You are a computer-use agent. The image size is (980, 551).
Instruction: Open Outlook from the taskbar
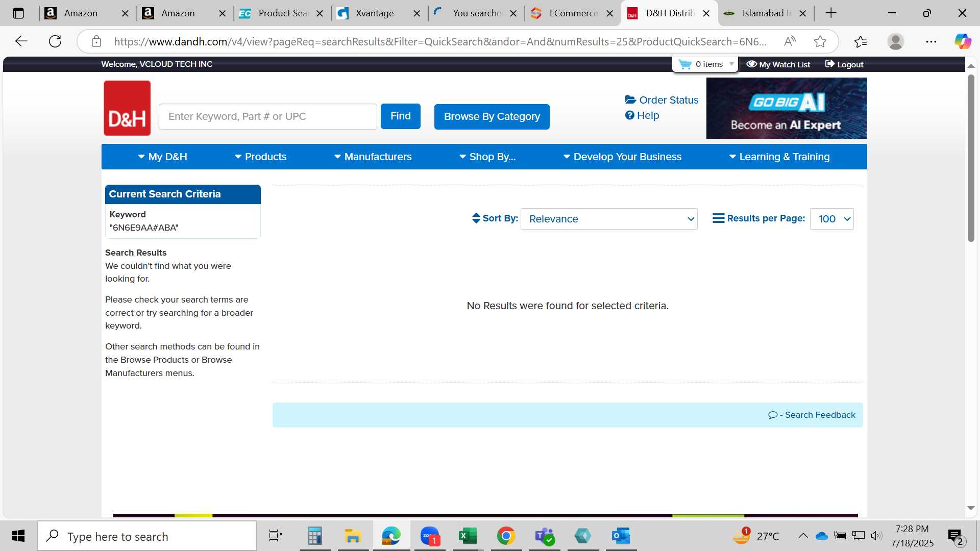click(621, 536)
